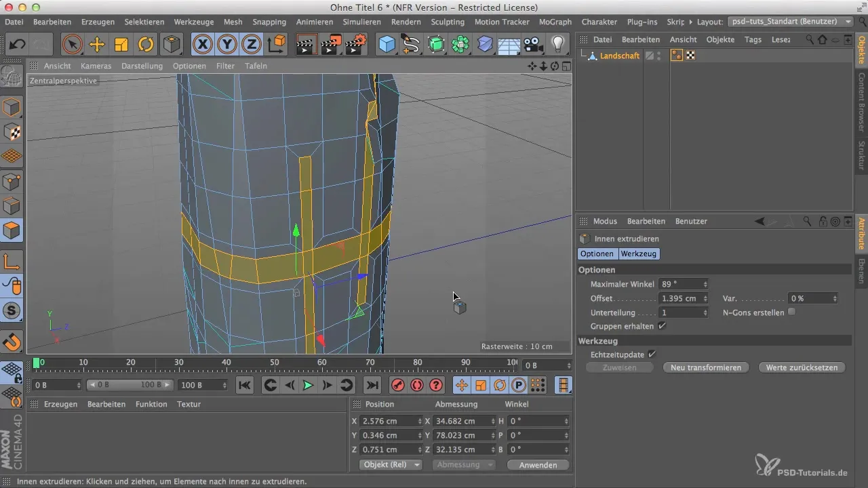Select the Live Selection tool
Image resolution: width=868 pixels, height=488 pixels.
point(72,45)
